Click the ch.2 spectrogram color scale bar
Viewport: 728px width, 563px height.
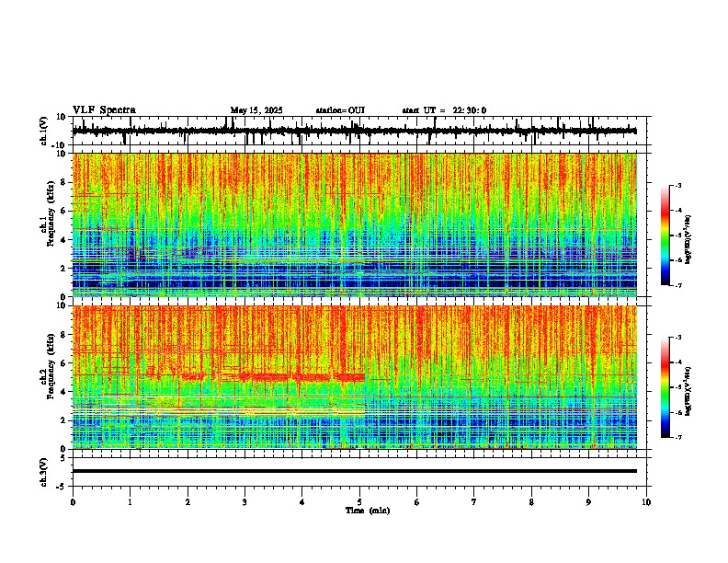coord(665,387)
